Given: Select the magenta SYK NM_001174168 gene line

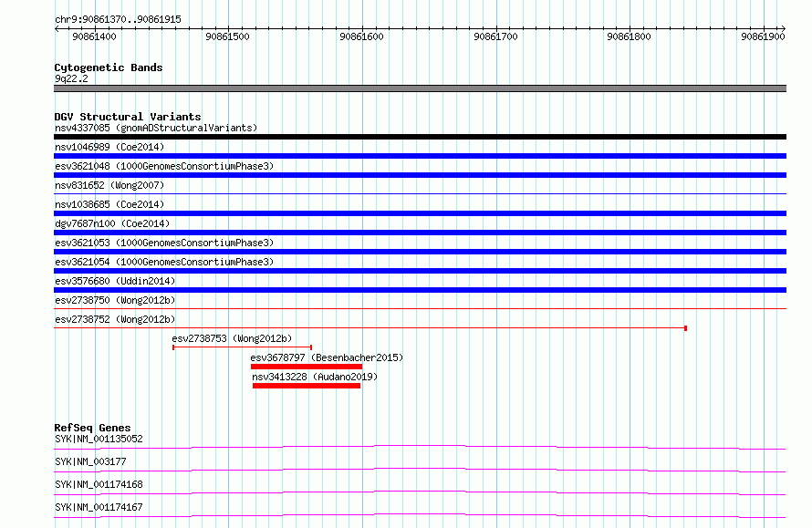Looking at the screenshot, I should click(x=420, y=492).
